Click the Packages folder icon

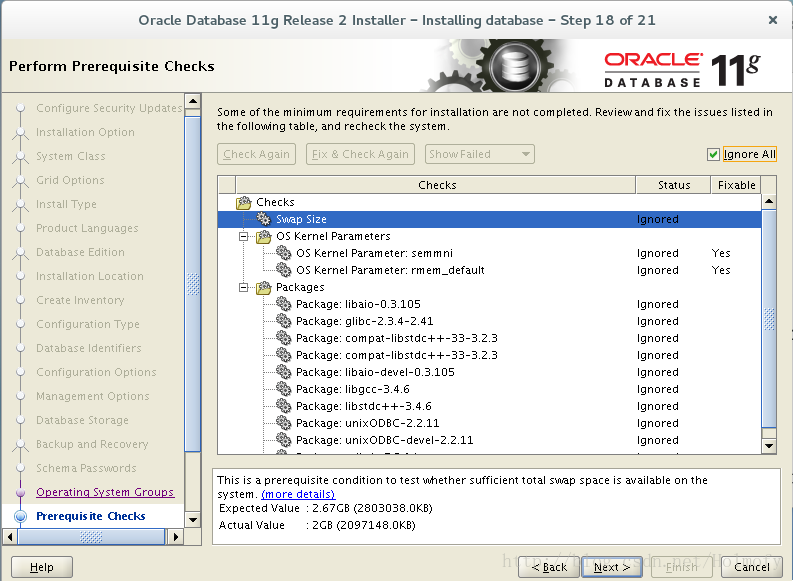click(x=264, y=288)
